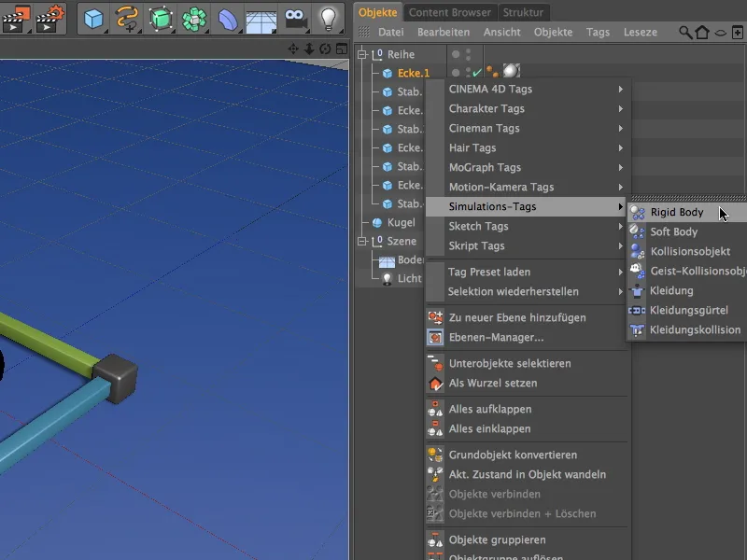This screenshot has height=560, width=747.
Task: Click the render to picture viewer icon
Action: point(15,18)
